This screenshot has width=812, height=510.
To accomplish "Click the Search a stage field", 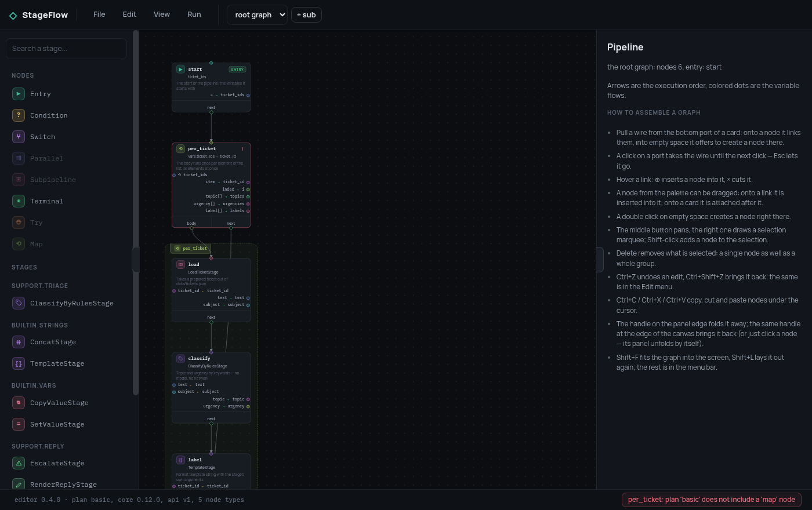I will click(x=66, y=49).
